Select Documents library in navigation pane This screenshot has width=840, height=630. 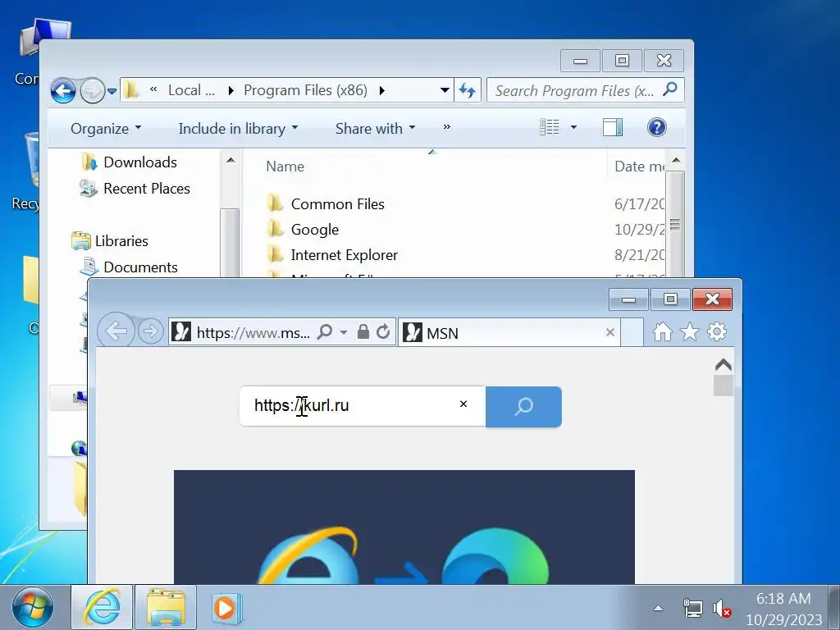click(x=140, y=267)
